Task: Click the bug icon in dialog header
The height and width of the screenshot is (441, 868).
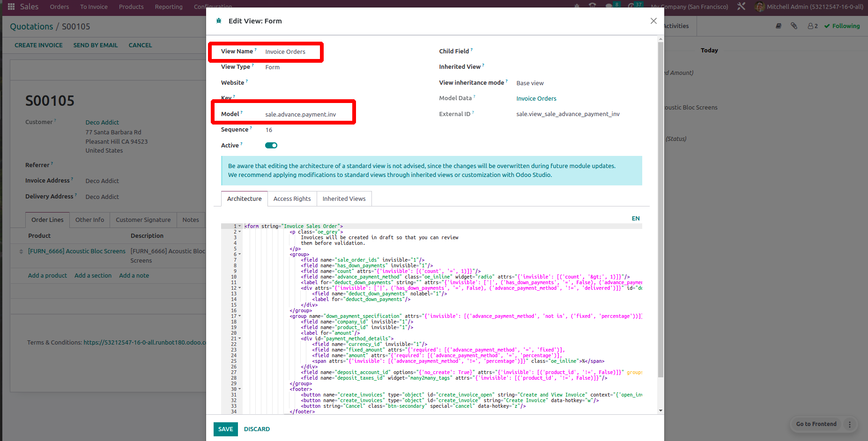Action: [219, 21]
